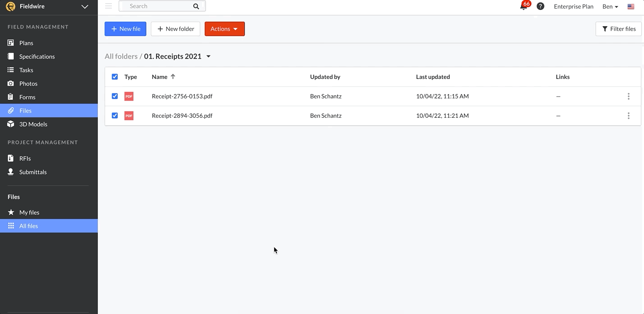644x314 pixels.
Task: Click the PDF icon of Receipt-2756-0153.pdf
Action: (x=129, y=97)
